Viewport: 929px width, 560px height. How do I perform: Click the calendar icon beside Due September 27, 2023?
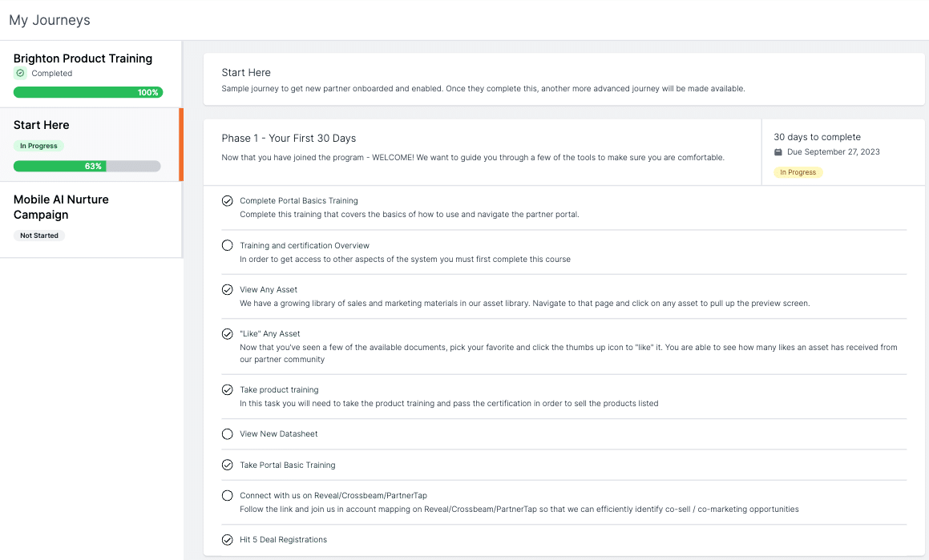778,152
